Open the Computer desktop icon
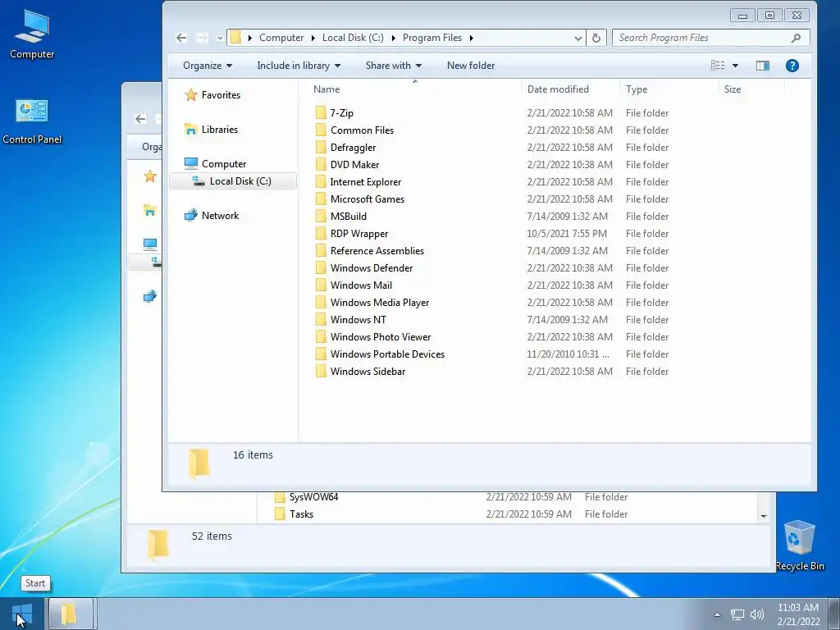 click(32, 33)
